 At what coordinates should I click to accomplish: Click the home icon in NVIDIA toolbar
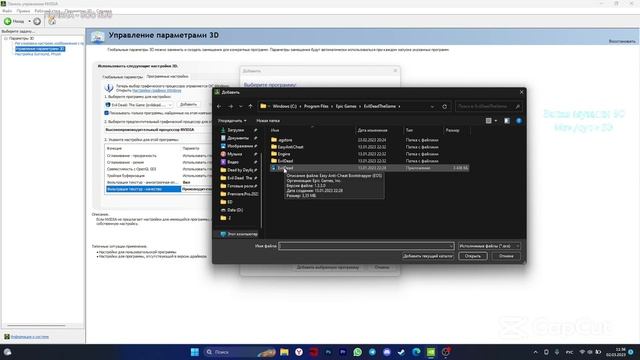point(52,21)
